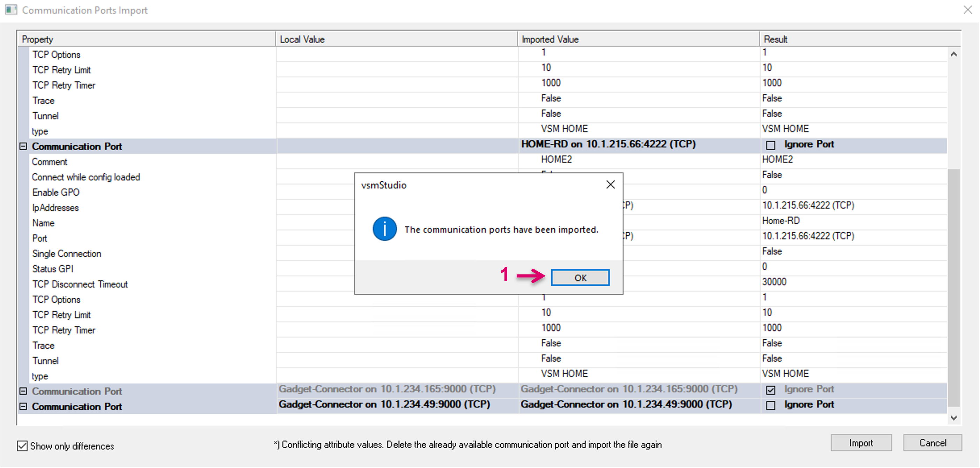Collapse the HOME-RD Communication Port group

click(x=23, y=146)
